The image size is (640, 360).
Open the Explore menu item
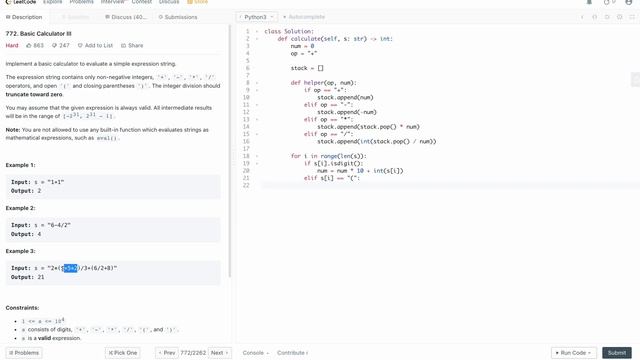pyautogui.click(x=53, y=2)
